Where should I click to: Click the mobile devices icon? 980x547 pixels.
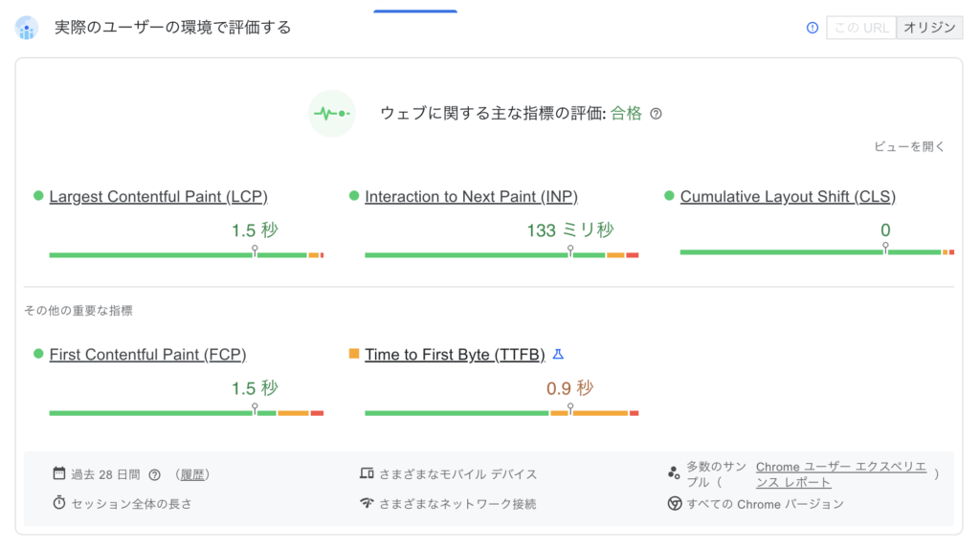pos(367,474)
